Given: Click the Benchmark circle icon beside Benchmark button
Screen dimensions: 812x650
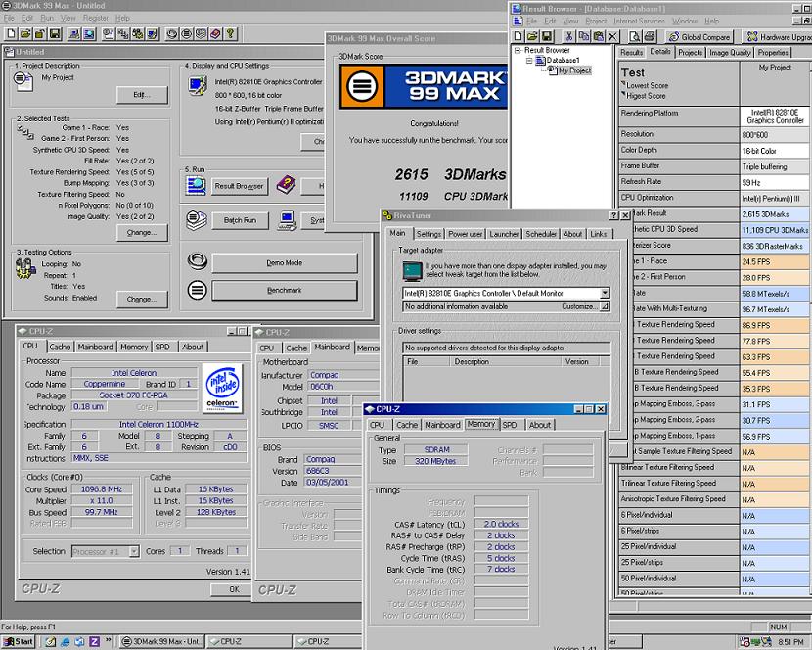Looking at the screenshot, I should (x=197, y=290).
